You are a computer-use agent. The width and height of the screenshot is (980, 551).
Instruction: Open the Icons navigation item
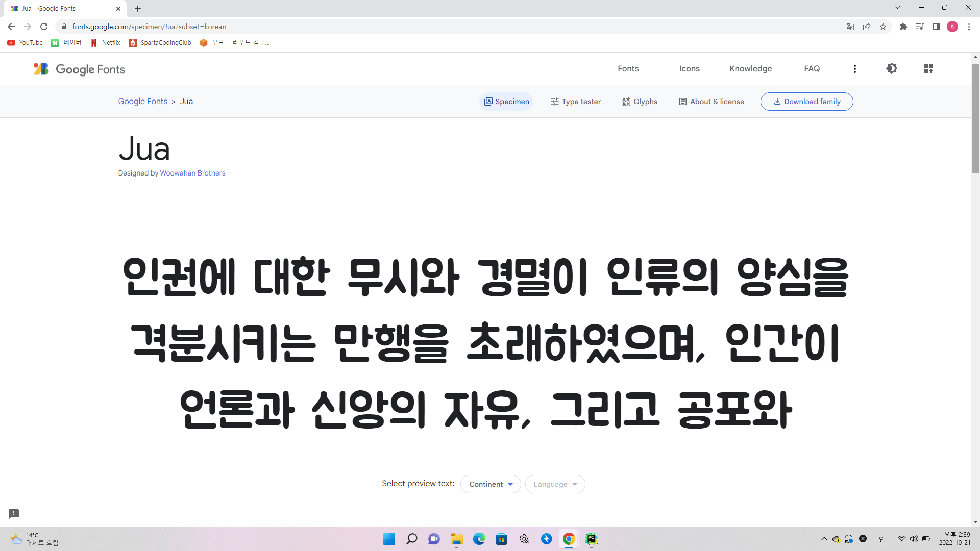click(689, 68)
